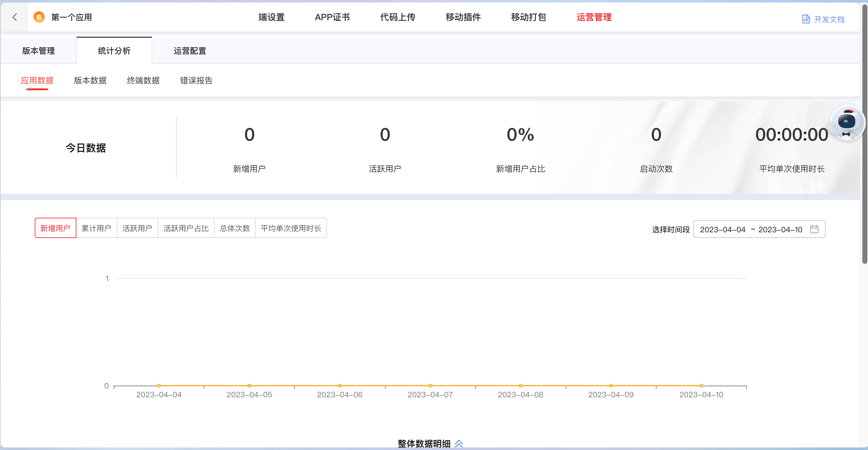Open 错误报告 sub-tab
The width and height of the screenshot is (868, 450).
196,80
